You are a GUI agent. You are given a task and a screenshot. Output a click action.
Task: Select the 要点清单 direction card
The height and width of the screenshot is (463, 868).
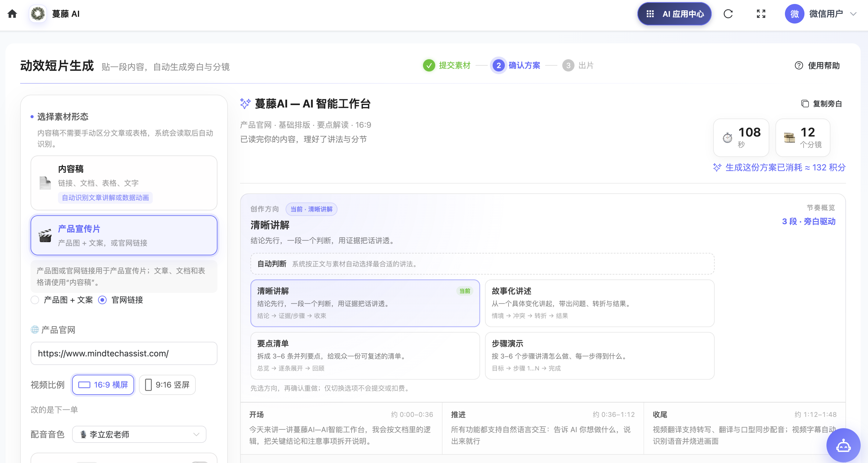coord(365,355)
